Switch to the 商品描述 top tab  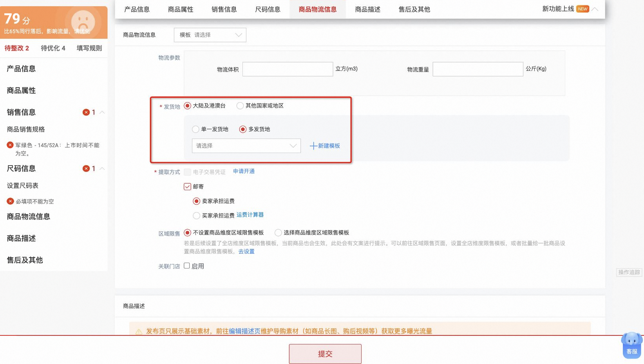[x=367, y=9]
